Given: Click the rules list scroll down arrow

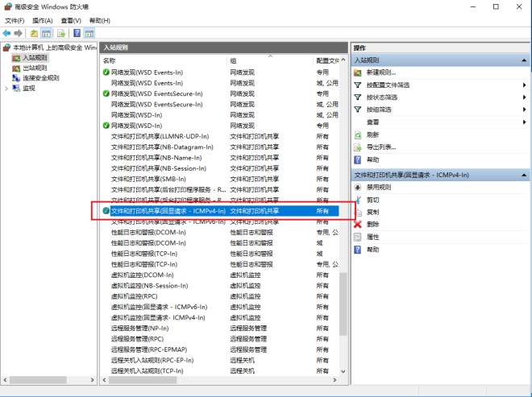Looking at the screenshot, I should (x=343, y=371).
